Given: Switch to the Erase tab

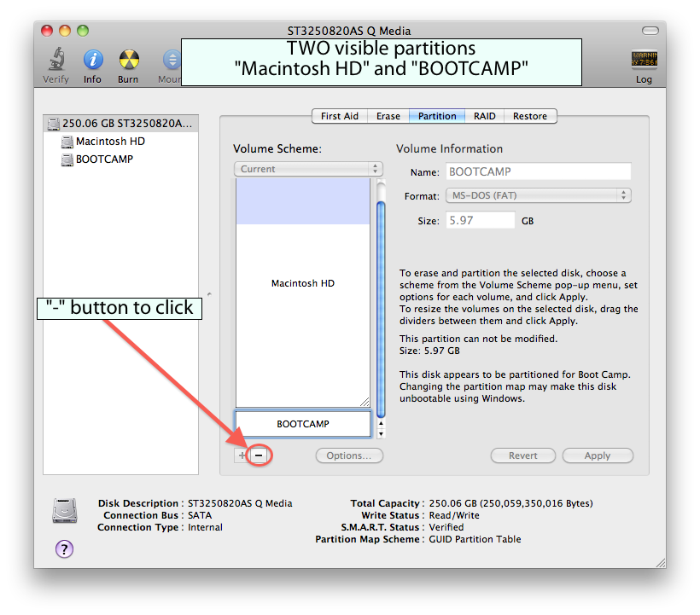Looking at the screenshot, I should click(x=388, y=116).
